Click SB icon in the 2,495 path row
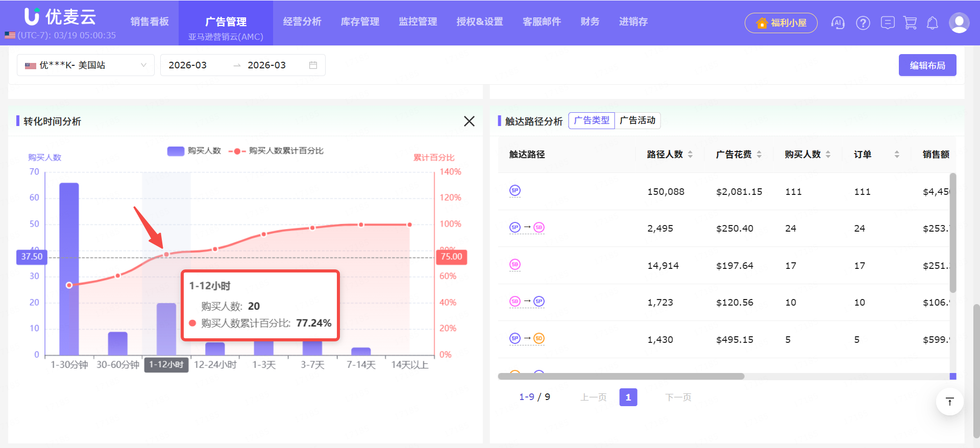Image resolution: width=980 pixels, height=448 pixels. [x=539, y=227]
